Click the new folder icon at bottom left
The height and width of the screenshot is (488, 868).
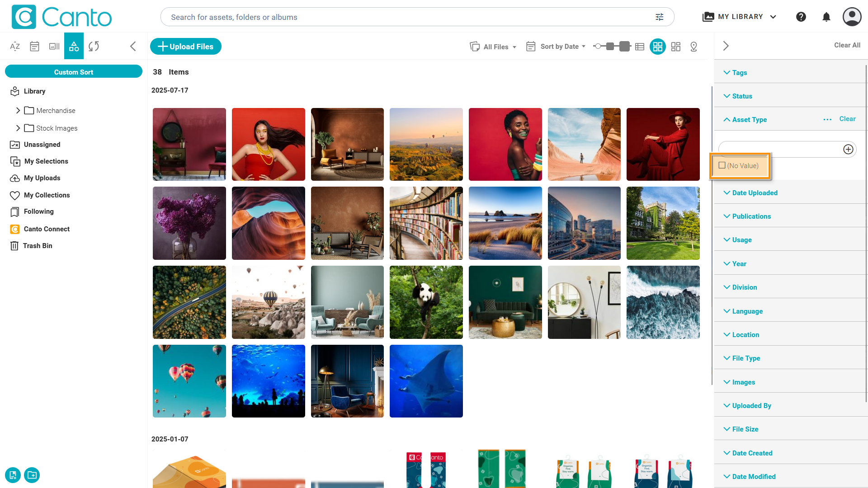click(x=32, y=475)
